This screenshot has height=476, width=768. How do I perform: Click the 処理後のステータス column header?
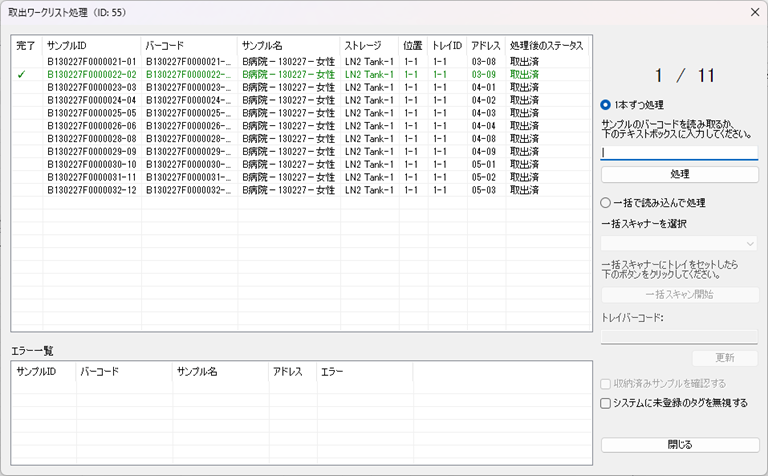click(x=545, y=46)
